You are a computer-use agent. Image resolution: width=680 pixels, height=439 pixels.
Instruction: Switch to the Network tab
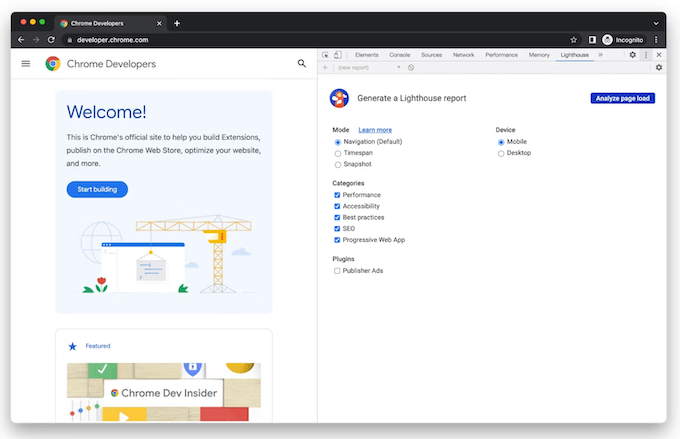point(463,55)
